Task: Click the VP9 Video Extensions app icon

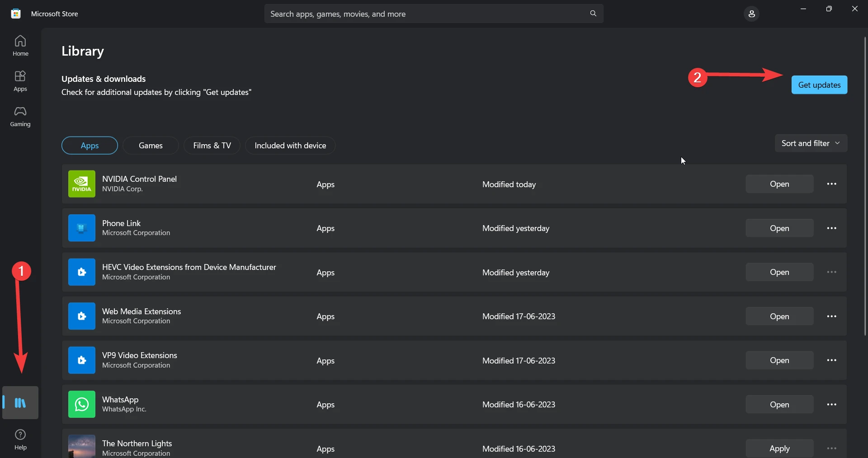Action: click(82, 360)
